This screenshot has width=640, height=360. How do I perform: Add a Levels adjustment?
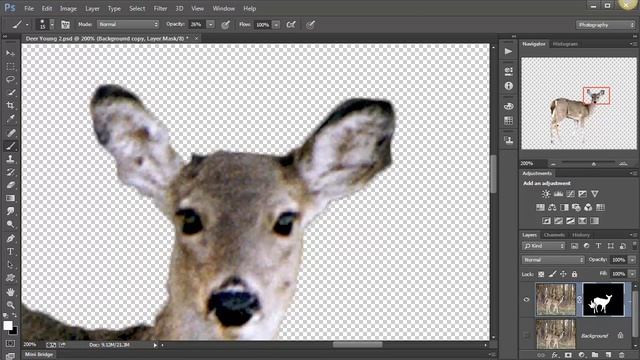558,194
